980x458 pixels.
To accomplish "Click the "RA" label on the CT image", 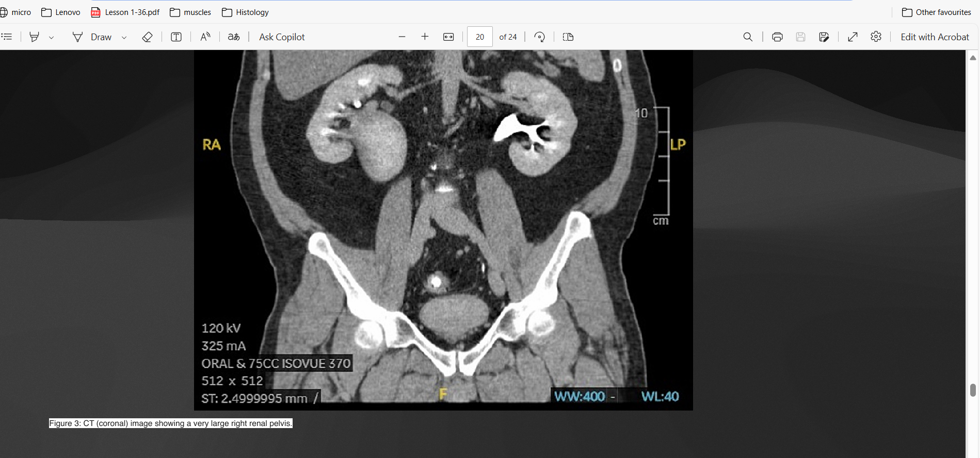I will click(x=212, y=144).
